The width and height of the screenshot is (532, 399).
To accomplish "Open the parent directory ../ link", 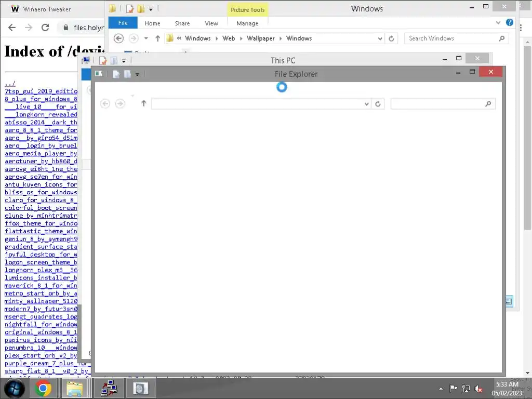I will pos(10,84).
